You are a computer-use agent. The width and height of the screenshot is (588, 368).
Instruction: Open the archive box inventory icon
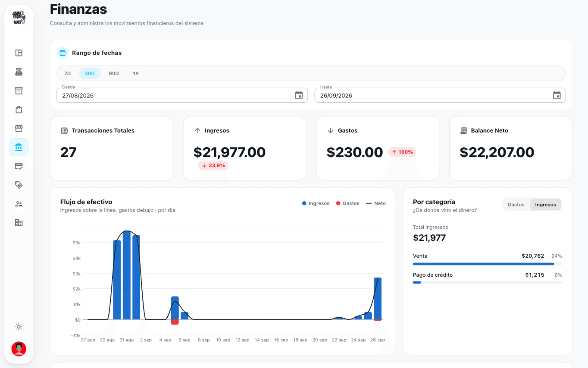point(19,91)
